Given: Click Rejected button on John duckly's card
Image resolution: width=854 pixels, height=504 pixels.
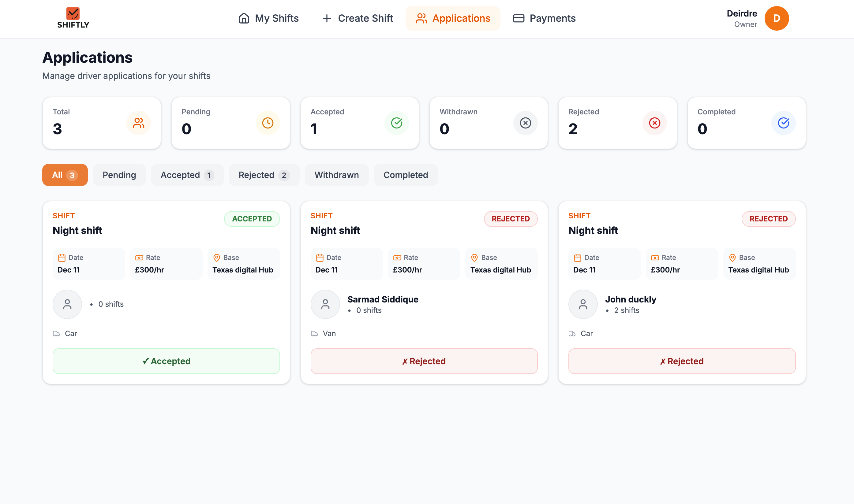Looking at the screenshot, I should coord(682,361).
